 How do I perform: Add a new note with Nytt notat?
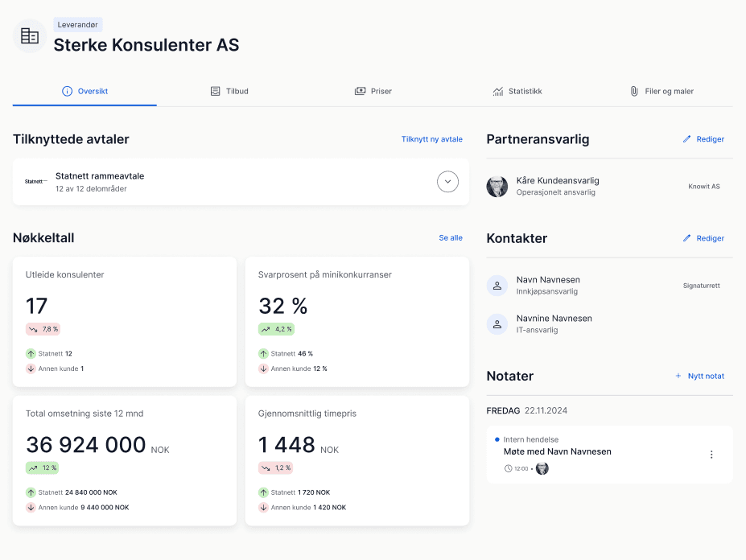click(x=700, y=376)
